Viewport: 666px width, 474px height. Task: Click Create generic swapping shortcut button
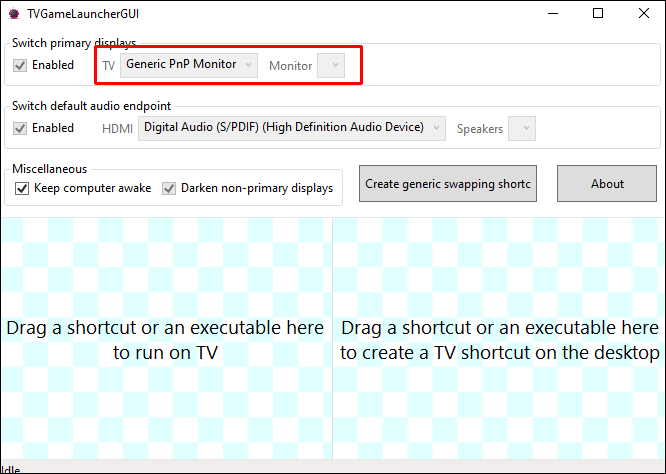448,183
